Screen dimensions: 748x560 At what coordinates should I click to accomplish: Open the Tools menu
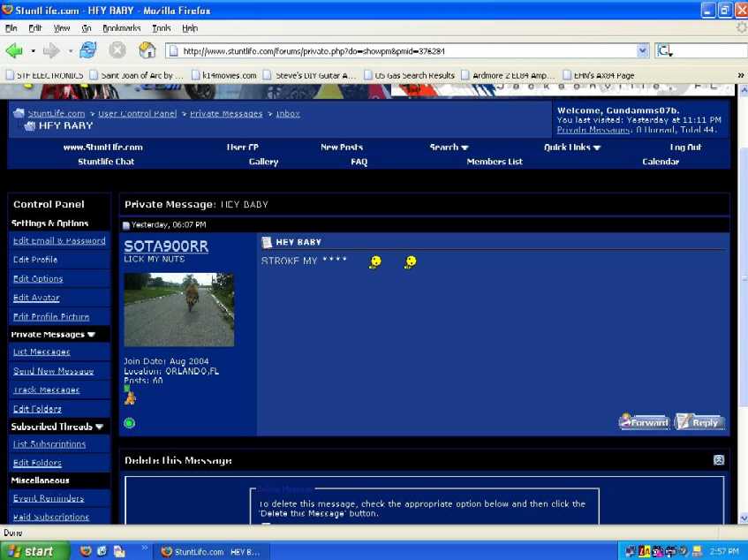tap(161, 28)
